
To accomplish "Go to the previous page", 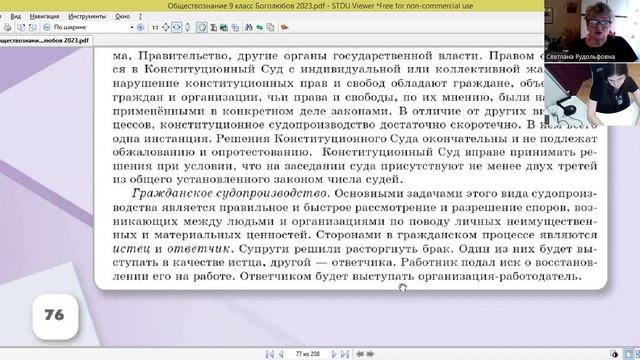I will (281, 354).
